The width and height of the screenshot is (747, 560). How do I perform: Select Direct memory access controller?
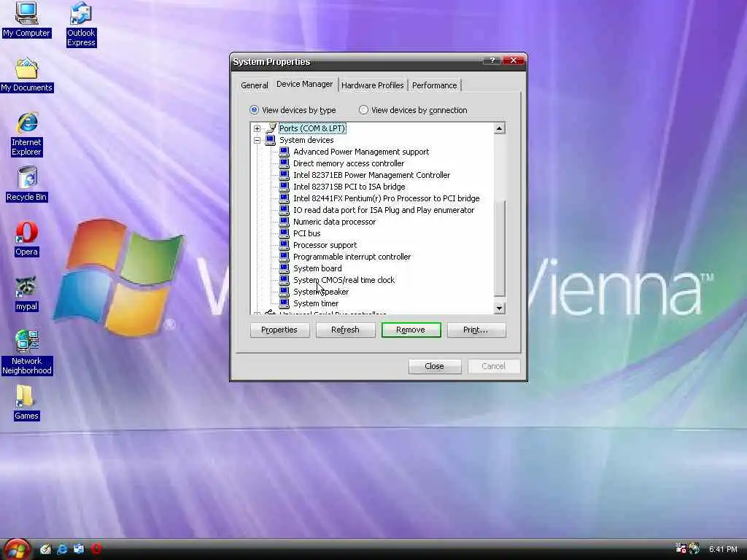tap(348, 163)
